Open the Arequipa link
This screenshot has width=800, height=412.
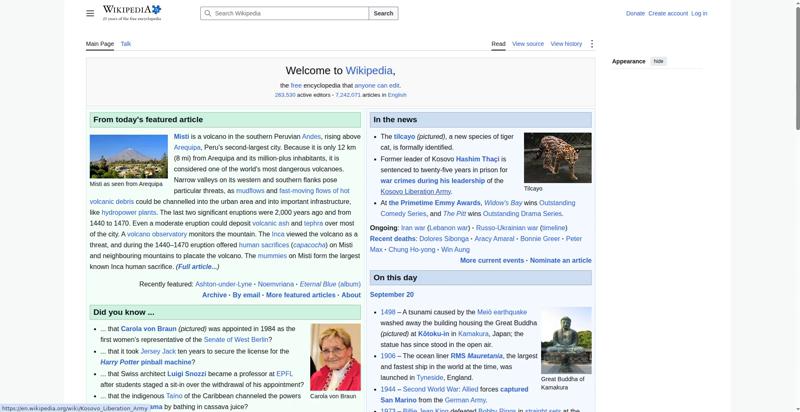[x=187, y=147]
